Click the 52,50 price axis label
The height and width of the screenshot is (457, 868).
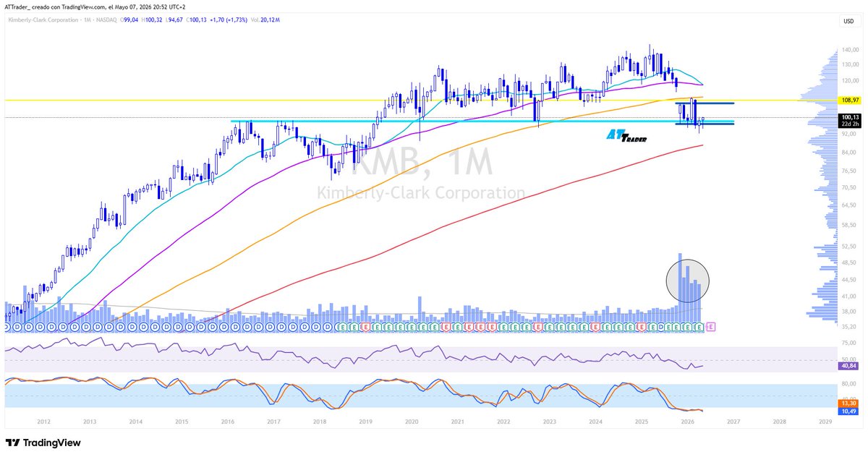coord(848,247)
